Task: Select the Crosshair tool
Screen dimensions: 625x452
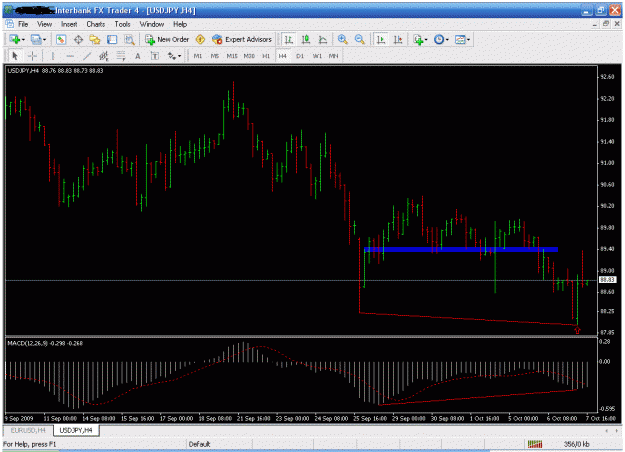Action: tap(32, 56)
